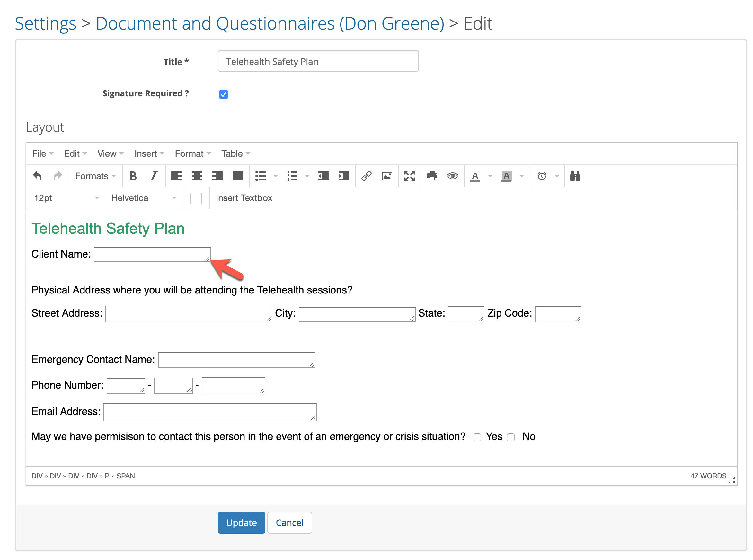
Task: Uncheck the Signature Required checkbox
Action: point(223,94)
